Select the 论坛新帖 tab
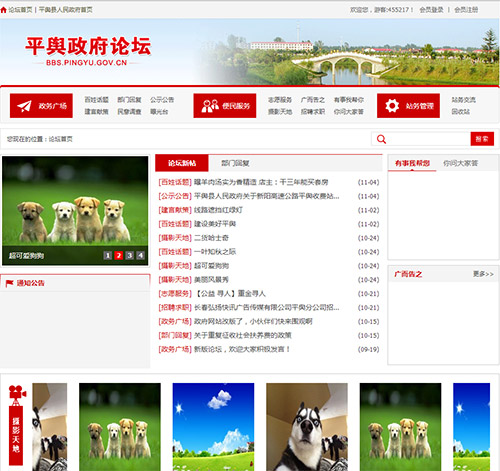500x471 pixels. 182,163
